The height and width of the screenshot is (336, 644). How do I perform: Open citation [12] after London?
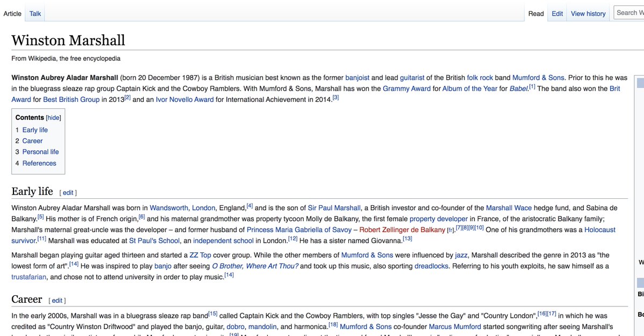pyautogui.click(x=292, y=239)
